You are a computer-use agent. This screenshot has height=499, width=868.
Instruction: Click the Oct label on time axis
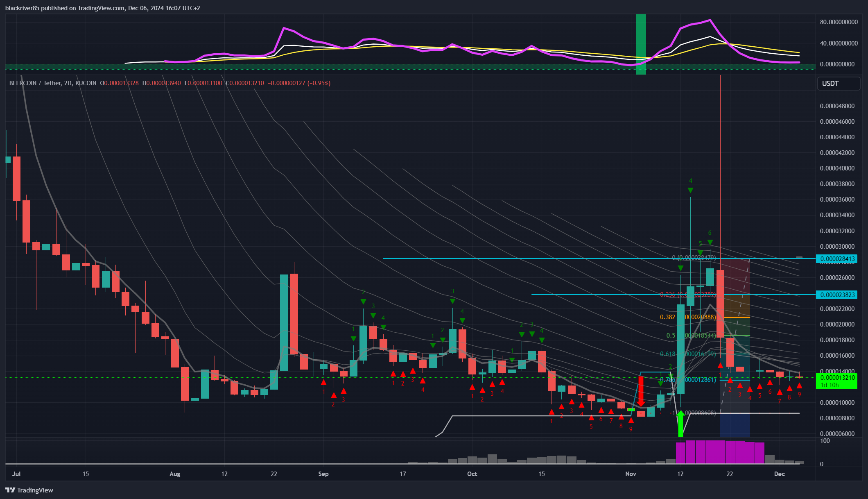click(x=472, y=474)
